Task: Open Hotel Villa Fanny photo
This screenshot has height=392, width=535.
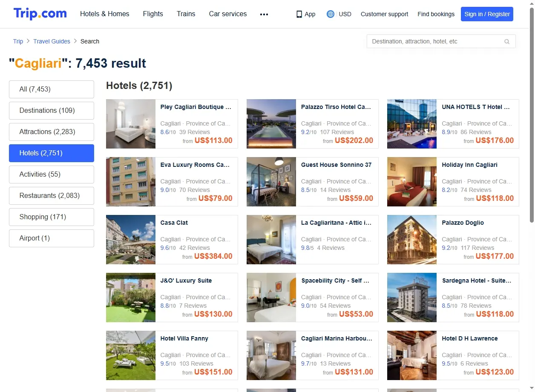Action: pyautogui.click(x=131, y=355)
